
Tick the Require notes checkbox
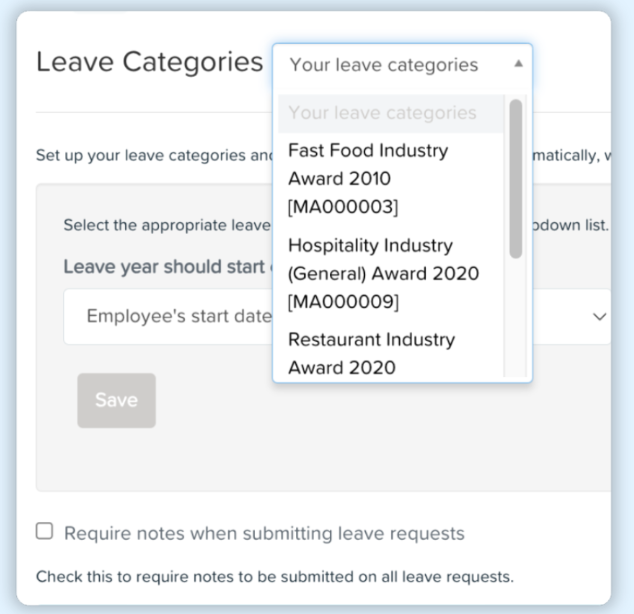pos(44,531)
